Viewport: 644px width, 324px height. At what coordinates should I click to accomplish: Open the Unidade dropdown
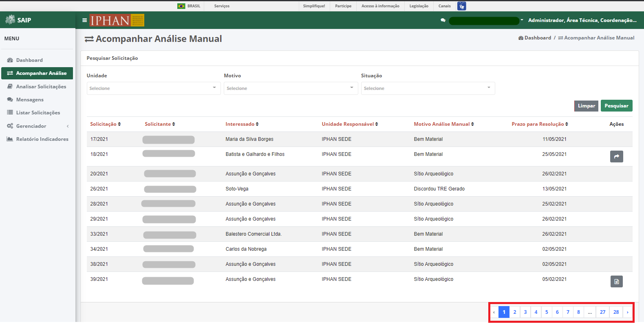[x=154, y=88]
